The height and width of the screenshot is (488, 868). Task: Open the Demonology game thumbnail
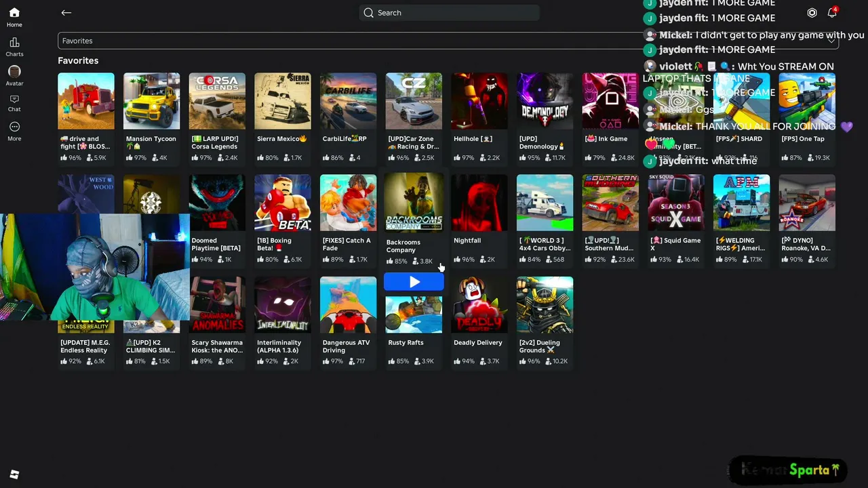point(545,101)
